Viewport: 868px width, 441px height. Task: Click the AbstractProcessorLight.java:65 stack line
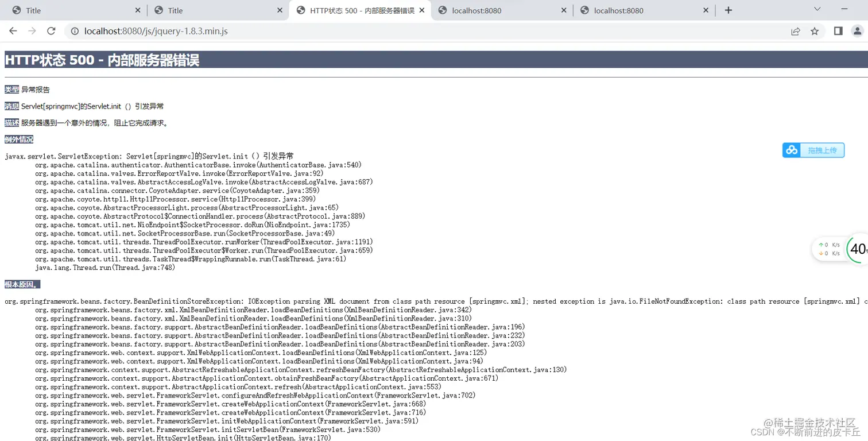tap(187, 208)
